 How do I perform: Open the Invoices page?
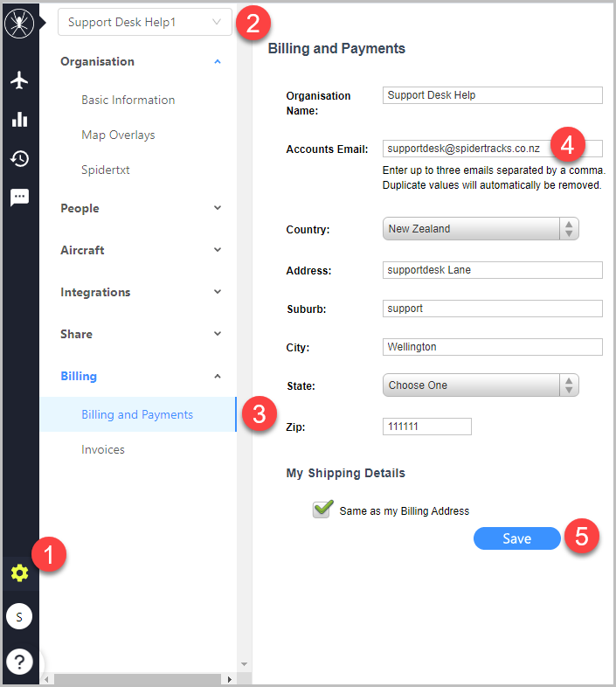103,449
